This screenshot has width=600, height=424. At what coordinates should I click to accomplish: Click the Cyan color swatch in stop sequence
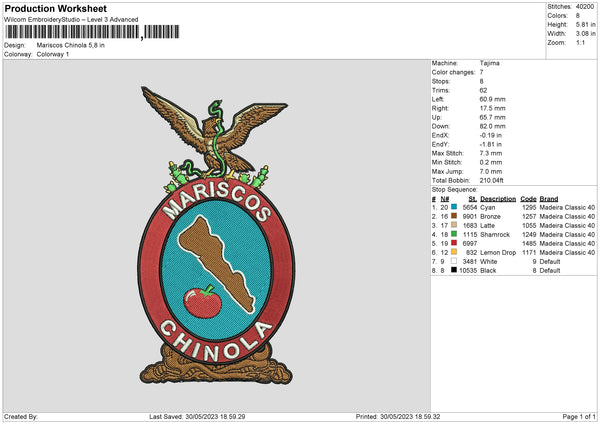pos(454,207)
